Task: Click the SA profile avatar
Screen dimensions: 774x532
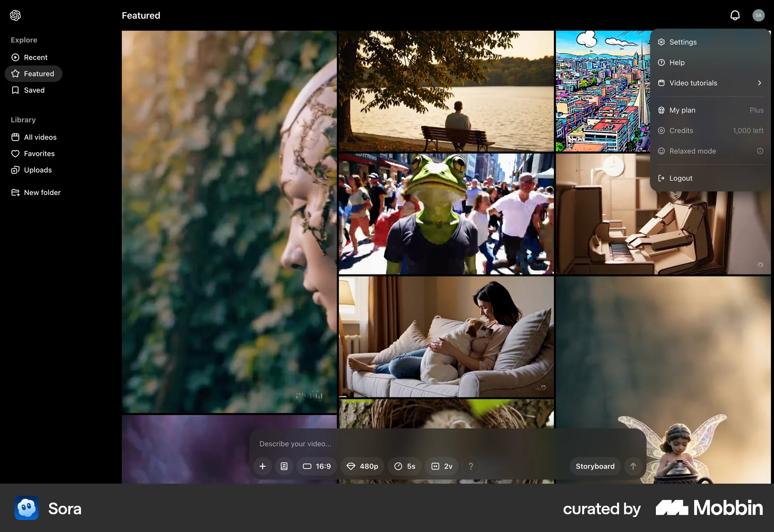Action: click(758, 15)
